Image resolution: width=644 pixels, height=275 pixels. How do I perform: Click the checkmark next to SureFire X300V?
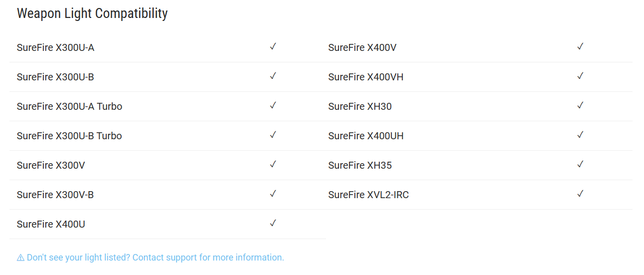click(273, 165)
